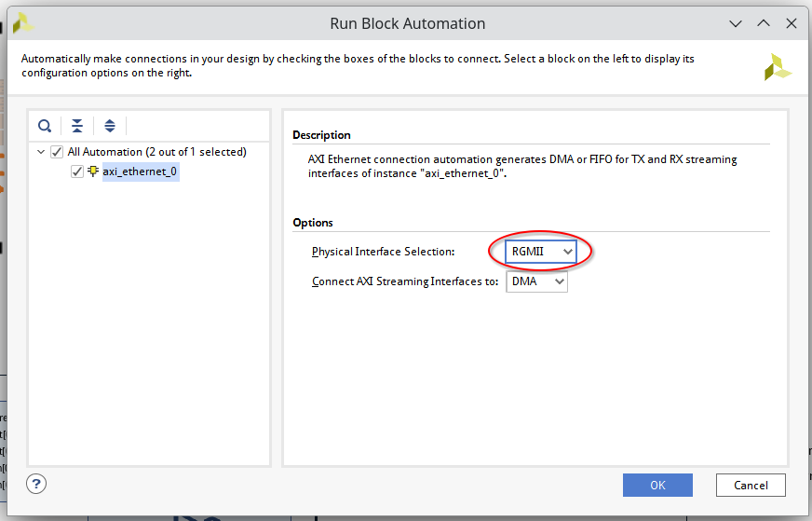Click the Description heading
The width and height of the screenshot is (812, 521).
321,135
